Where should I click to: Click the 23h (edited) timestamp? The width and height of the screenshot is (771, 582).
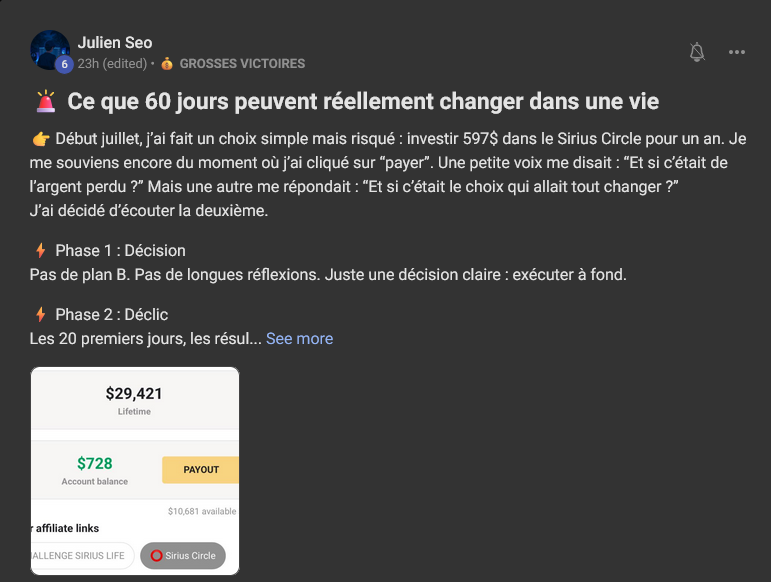pyautogui.click(x=112, y=64)
